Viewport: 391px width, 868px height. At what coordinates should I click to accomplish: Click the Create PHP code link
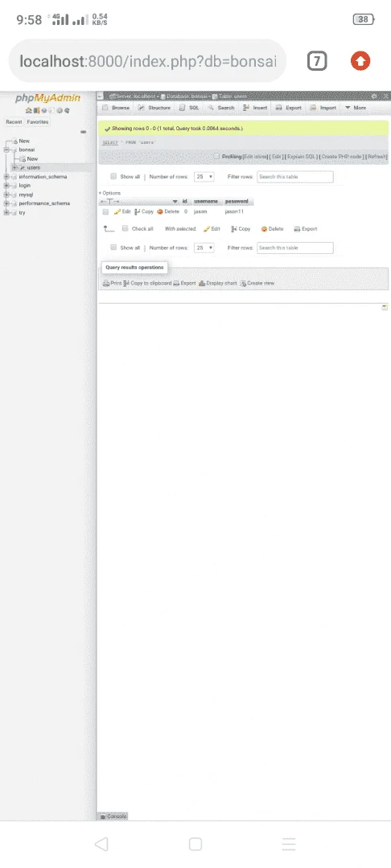[342, 157]
